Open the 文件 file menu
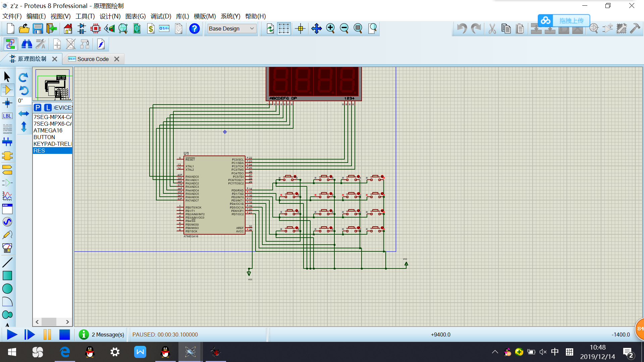Screen dimensions: 644x362 click(x=12, y=16)
